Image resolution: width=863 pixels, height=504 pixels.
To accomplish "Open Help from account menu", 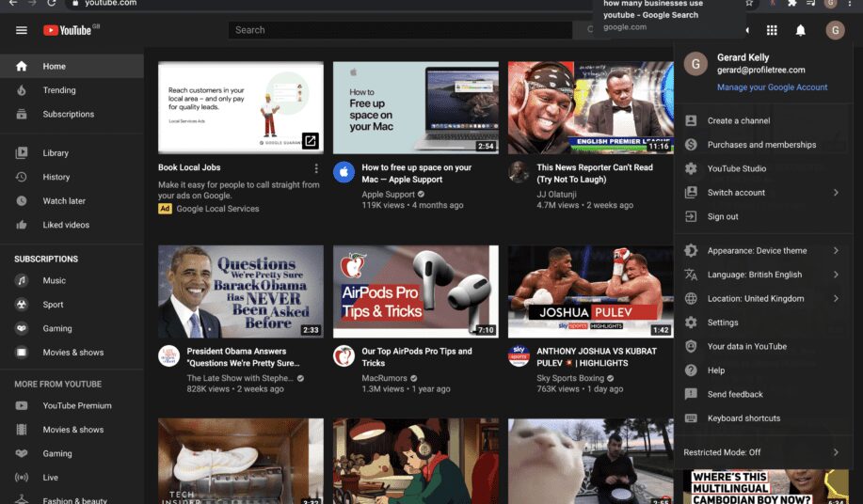I will [x=763, y=370].
